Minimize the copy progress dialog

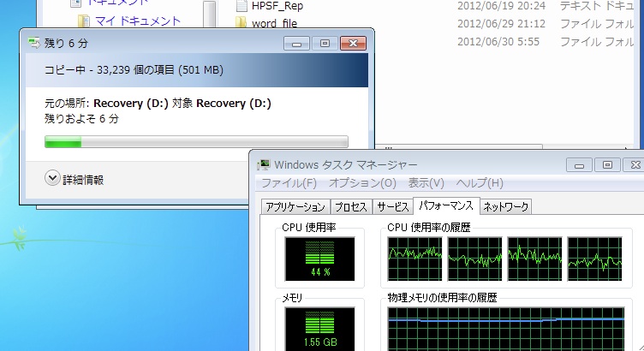point(296,44)
